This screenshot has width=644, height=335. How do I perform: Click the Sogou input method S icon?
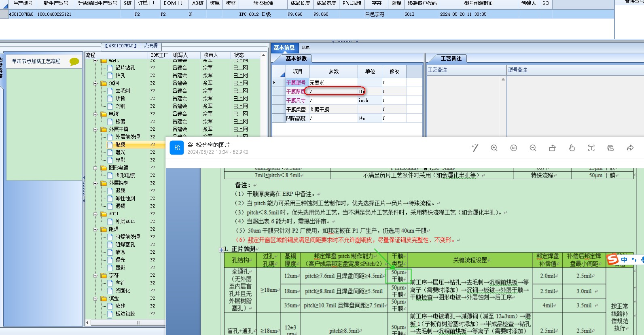pyautogui.click(x=612, y=259)
